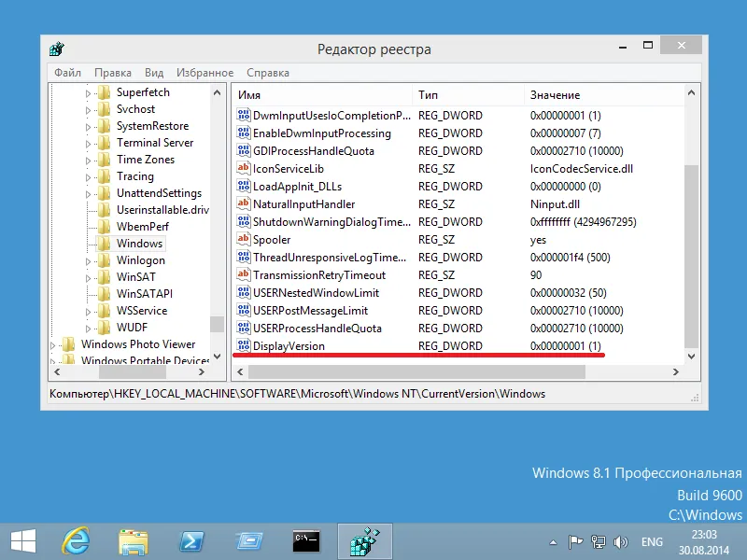Screen dimensions: 747x560
Task: Sort by the Имя column header
Action: [x=324, y=95]
